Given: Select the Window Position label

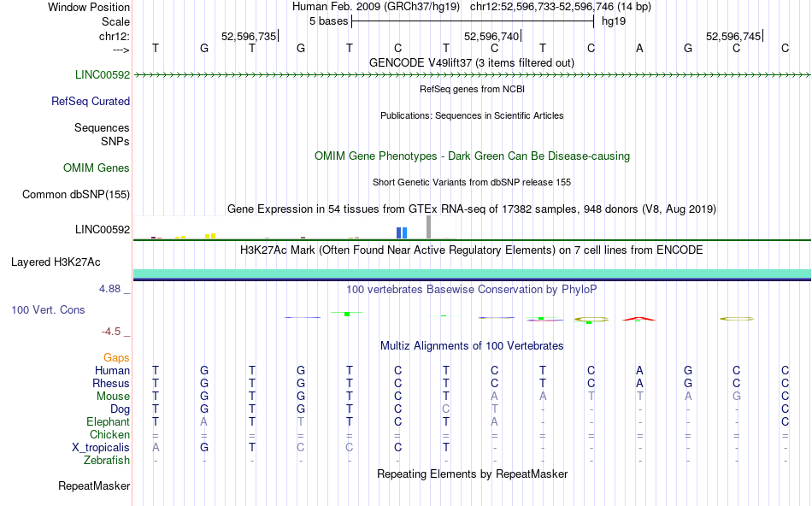Looking at the screenshot, I should coord(89,7).
